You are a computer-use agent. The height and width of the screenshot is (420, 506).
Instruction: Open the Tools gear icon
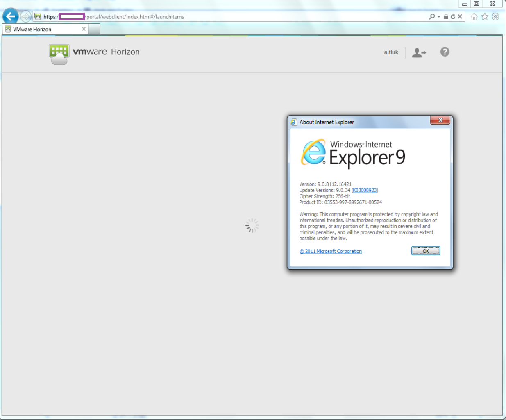pos(495,16)
